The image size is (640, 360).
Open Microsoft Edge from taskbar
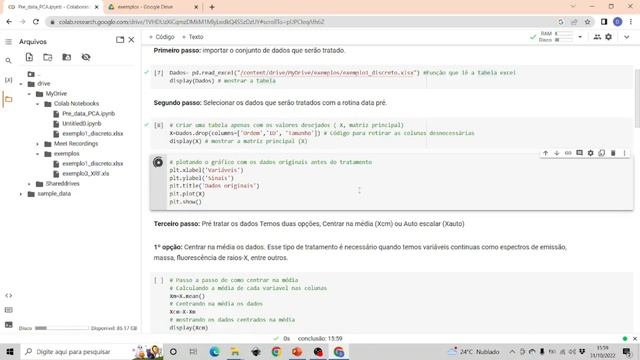(215, 351)
